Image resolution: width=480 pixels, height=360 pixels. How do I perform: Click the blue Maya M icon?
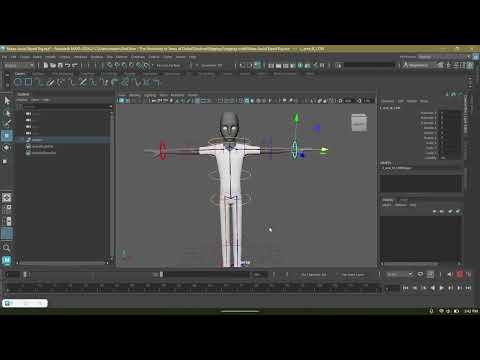7,260
